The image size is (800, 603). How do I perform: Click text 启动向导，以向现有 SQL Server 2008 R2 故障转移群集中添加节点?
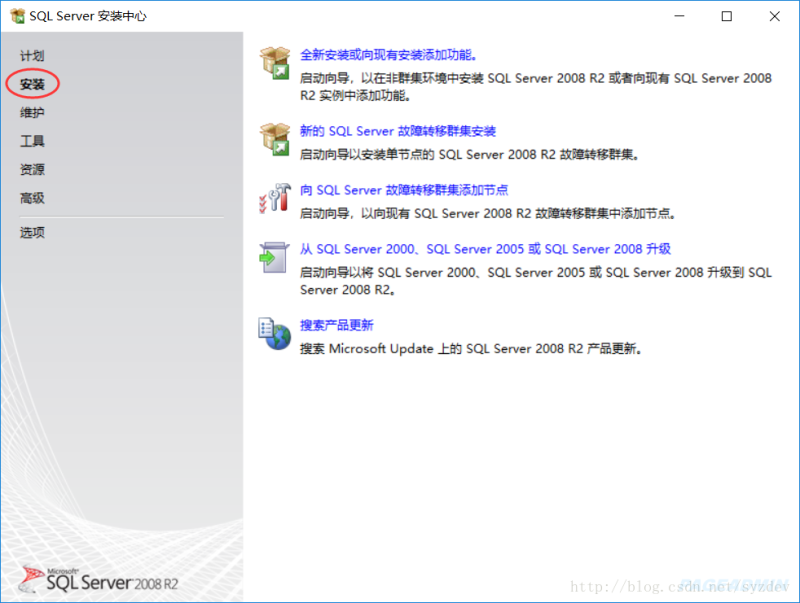[488, 213]
